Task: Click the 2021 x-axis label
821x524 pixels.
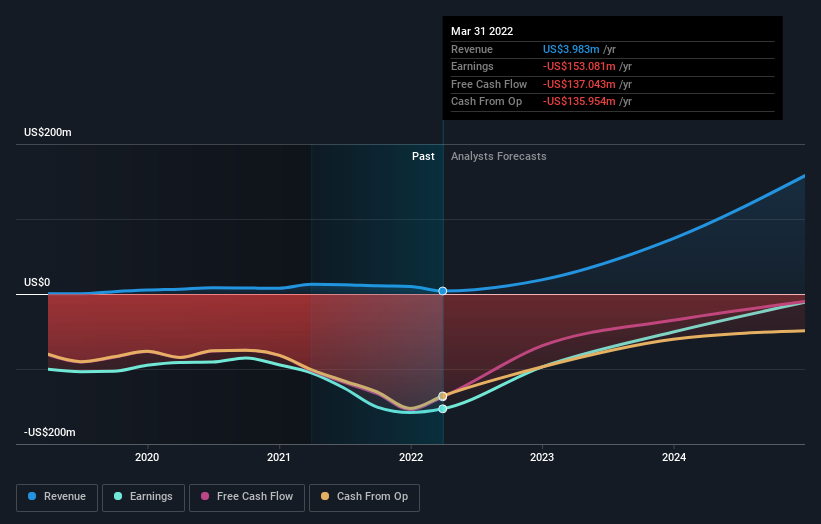Action: (279, 457)
